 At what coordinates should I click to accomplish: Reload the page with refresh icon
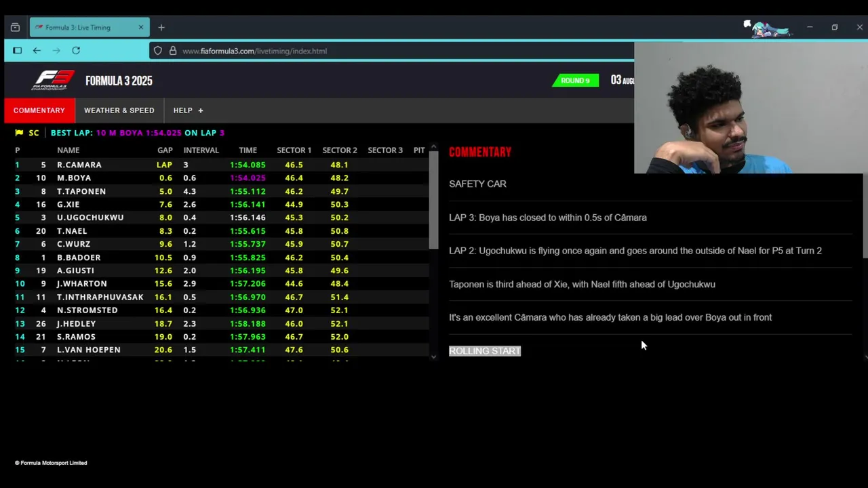point(76,51)
